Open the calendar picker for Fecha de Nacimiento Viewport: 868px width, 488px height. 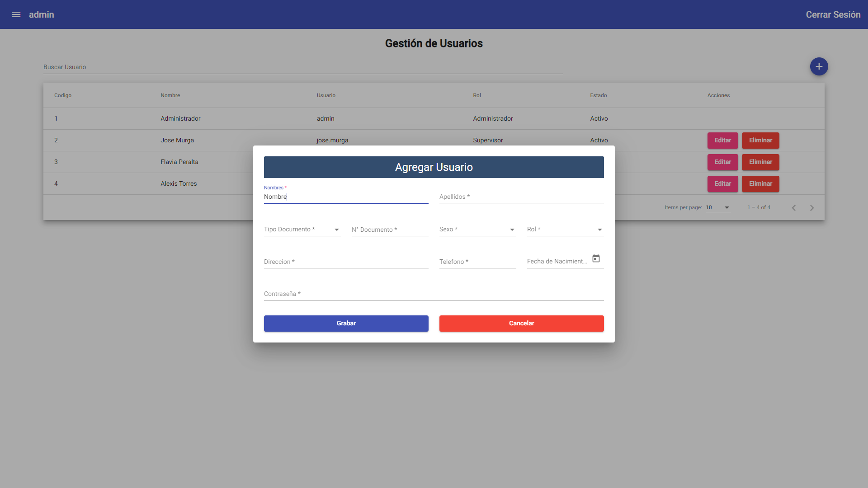[596, 258]
